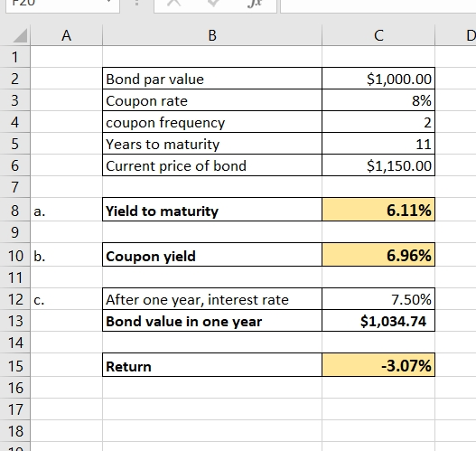The height and width of the screenshot is (451, 476).
Task: Click 'Bond value in one year' cell
Action: pos(212,321)
